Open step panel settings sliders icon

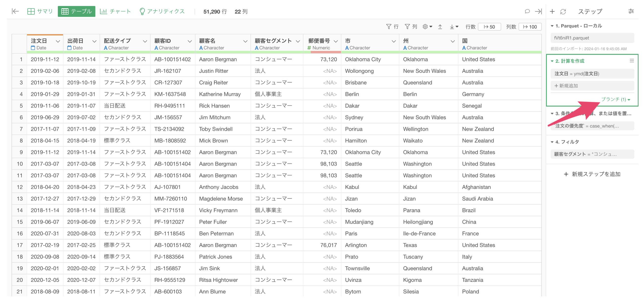pyautogui.click(x=631, y=11)
